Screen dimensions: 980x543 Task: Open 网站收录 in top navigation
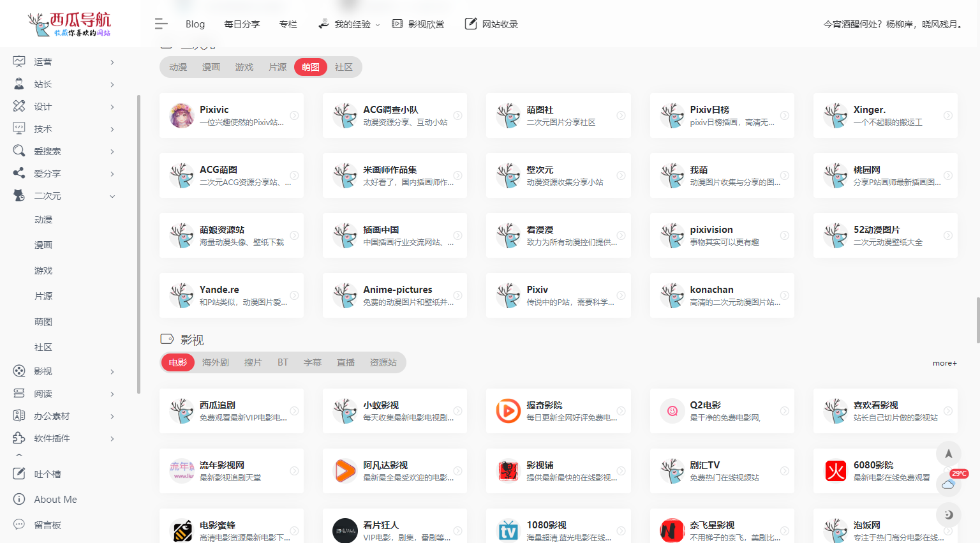pyautogui.click(x=491, y=24)
